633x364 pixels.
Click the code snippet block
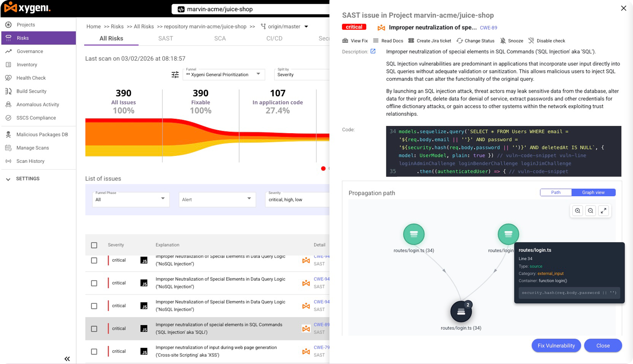503,151
